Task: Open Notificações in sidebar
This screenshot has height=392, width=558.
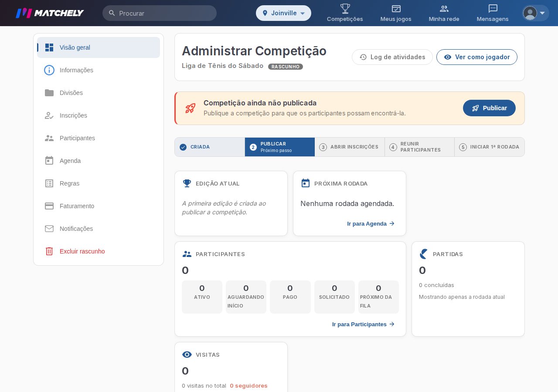Action: point(99,229)
